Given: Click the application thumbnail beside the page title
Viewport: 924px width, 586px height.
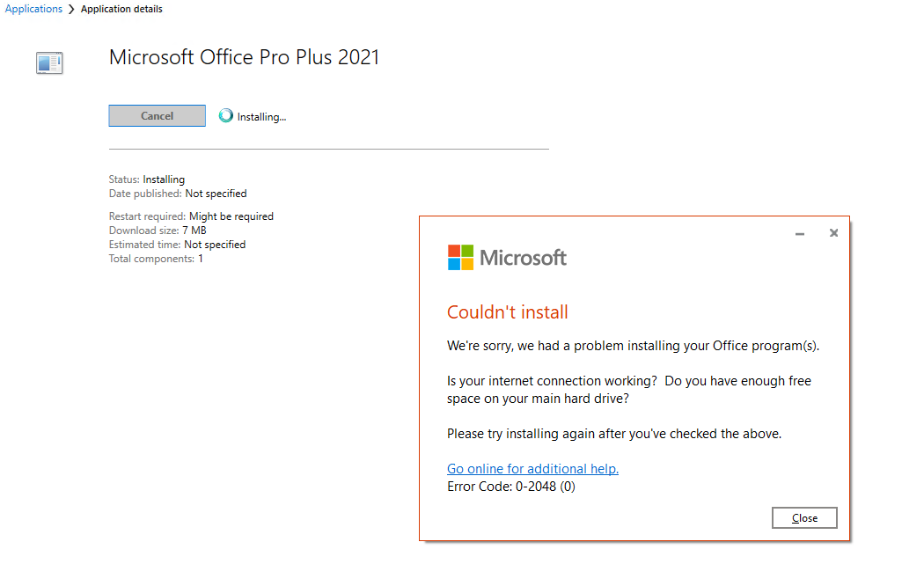Looking at the screenshot, I should 49,62.
